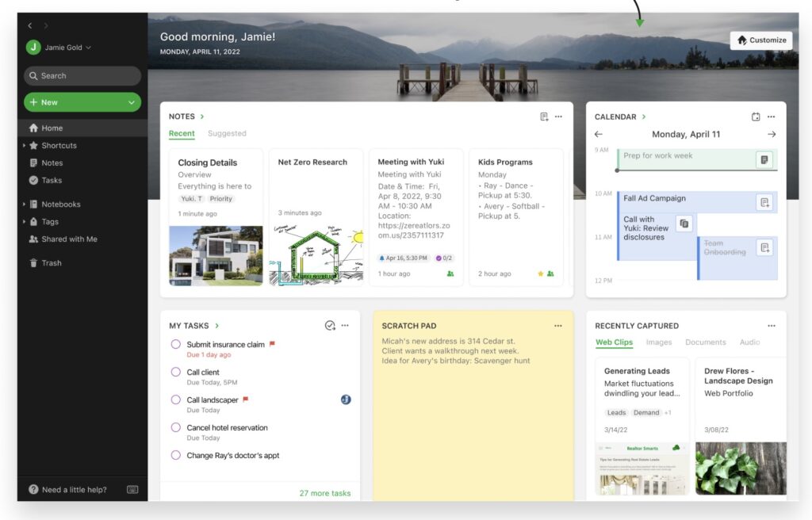Open the New button dropdown arrow
This screenshot has width=812, height=520.
pos(132,102)
